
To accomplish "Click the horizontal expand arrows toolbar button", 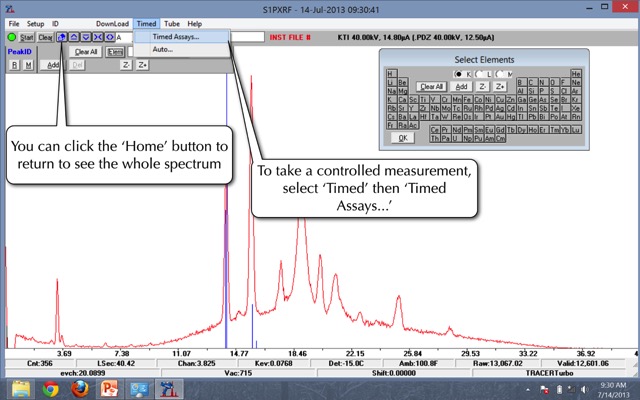I will (107, 37).
